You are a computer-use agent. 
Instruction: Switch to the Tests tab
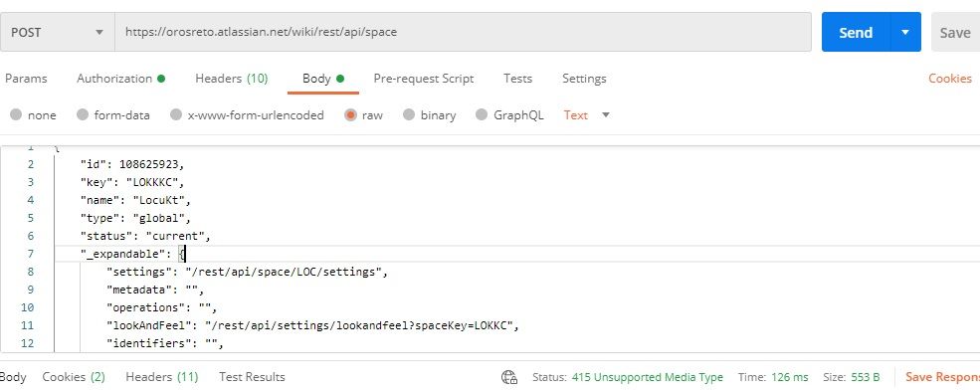click(x=518, y=79)
